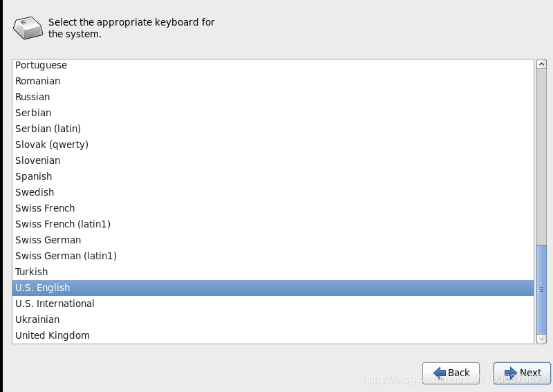Click the keyboard key icon
553x392 pixels.
[28, 28]
